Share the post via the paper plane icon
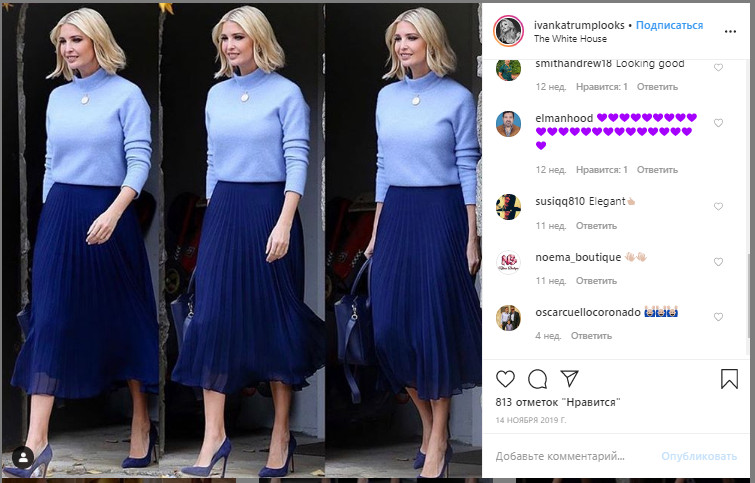Image resolution: width=755 pixels, height=483 pixels. point(570,379)
